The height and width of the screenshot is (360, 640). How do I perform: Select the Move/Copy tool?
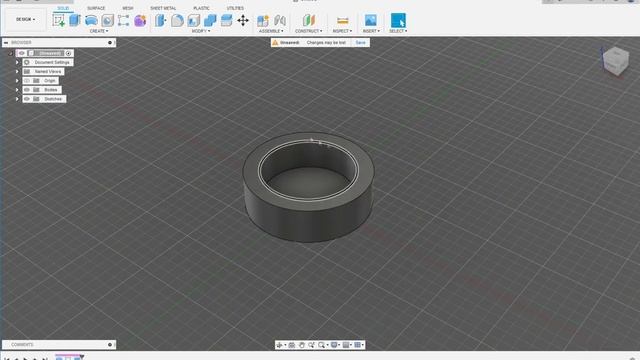(243, 20)
